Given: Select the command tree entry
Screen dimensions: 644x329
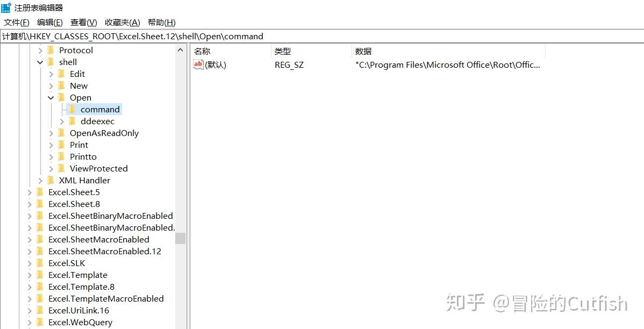Looking at the screenshot, I should coord(100,110).
